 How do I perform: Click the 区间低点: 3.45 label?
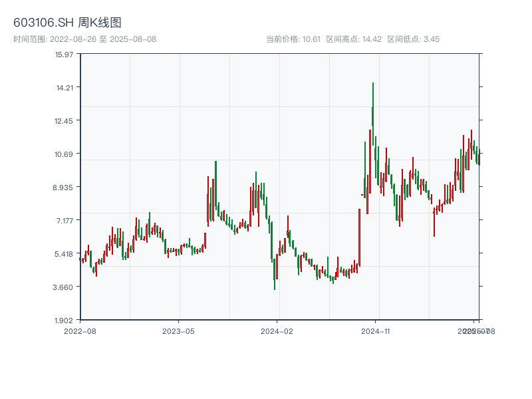(x=413, y=39)
